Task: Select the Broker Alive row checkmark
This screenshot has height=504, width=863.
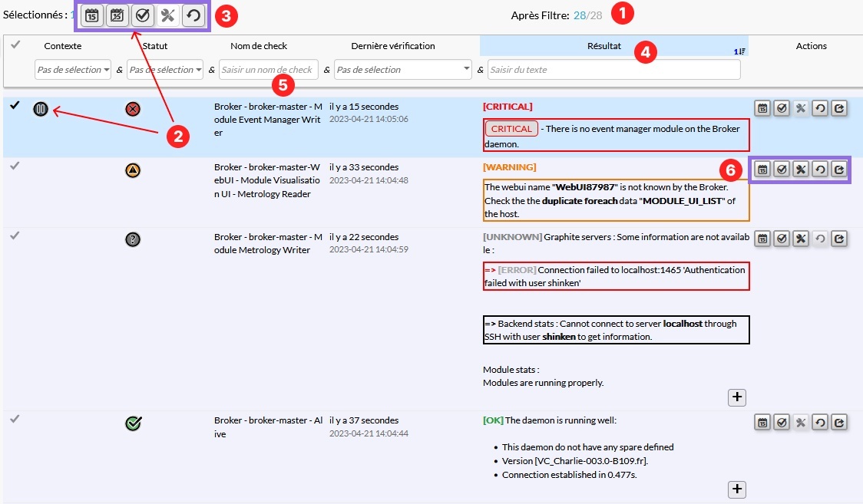Action: coord(15,419)
